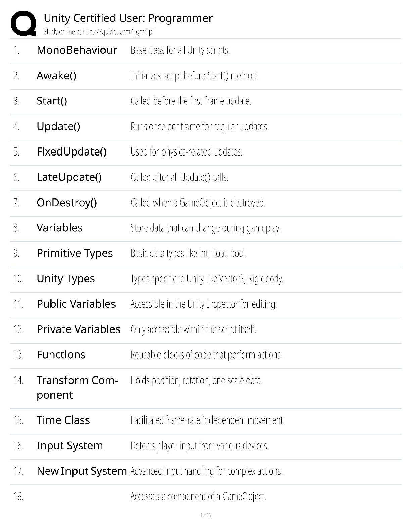411x532 pixels.
Task: Select the Time Class term
Action: tap(63, 420)
